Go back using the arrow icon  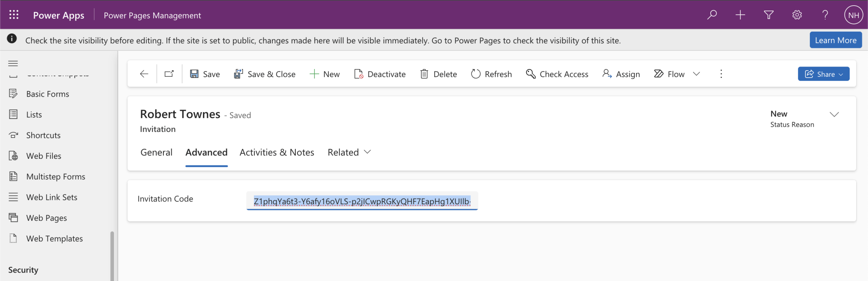[144, 74]
